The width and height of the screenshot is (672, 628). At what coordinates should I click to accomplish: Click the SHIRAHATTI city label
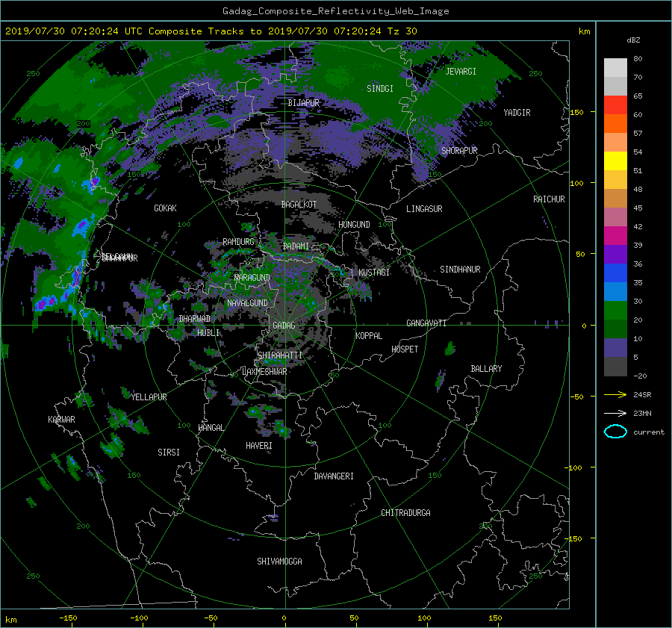coord(280,355)
